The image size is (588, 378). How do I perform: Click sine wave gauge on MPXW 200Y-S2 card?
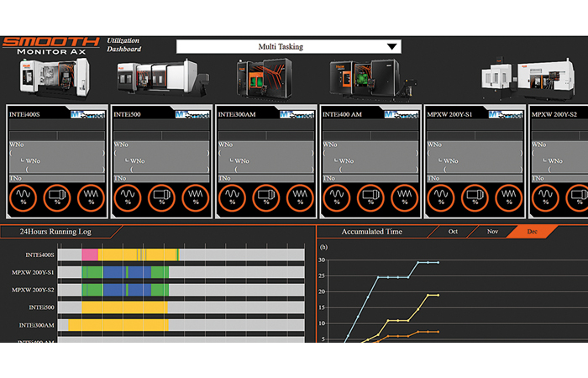pyautogui.click(x=546, y=197)
